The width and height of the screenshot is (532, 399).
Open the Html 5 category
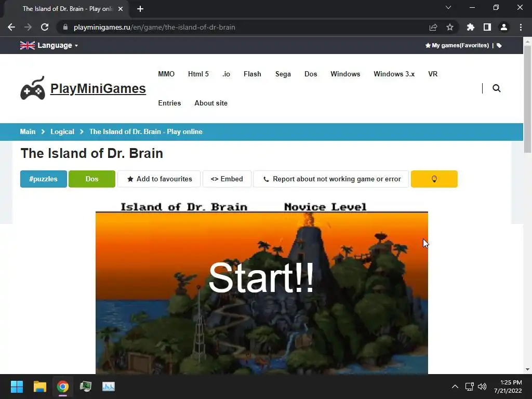point(198,74)
